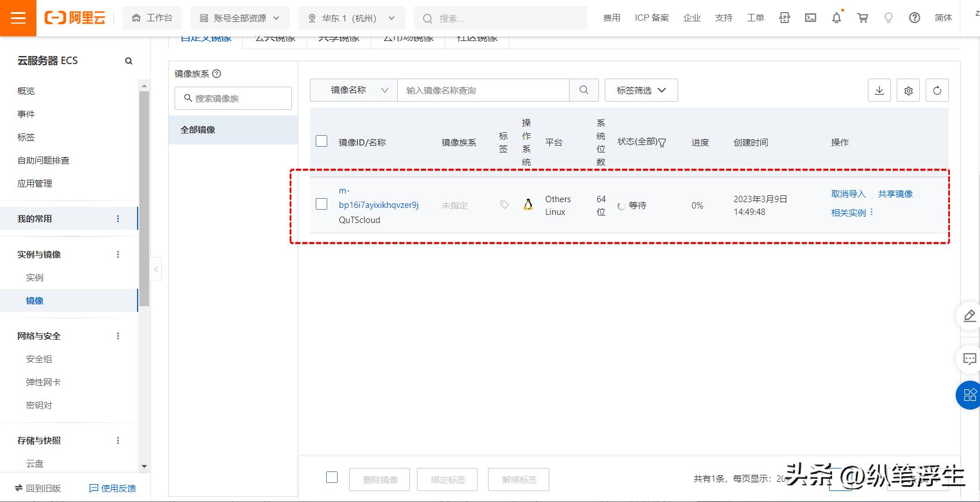Viewport: 980px width, 502px height.
Task: Open more actions dots beside 相关实例
Action: (x=871, y=212)
